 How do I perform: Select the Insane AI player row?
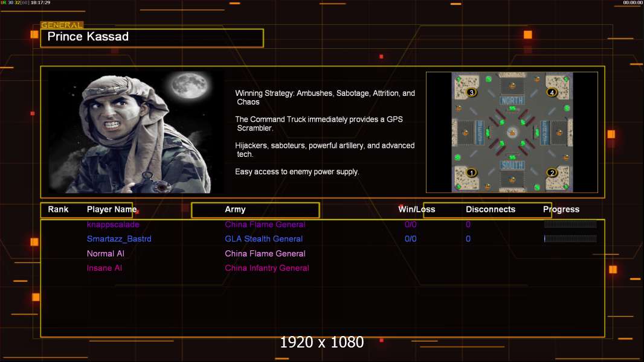click(x=105, y=268)
